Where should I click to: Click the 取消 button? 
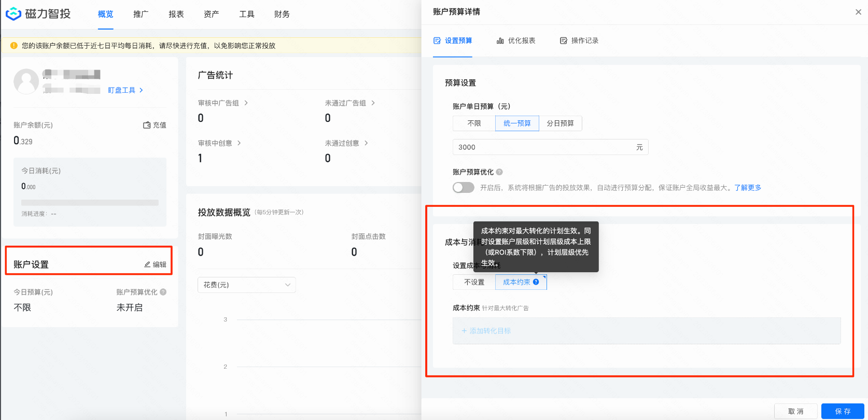796,411
